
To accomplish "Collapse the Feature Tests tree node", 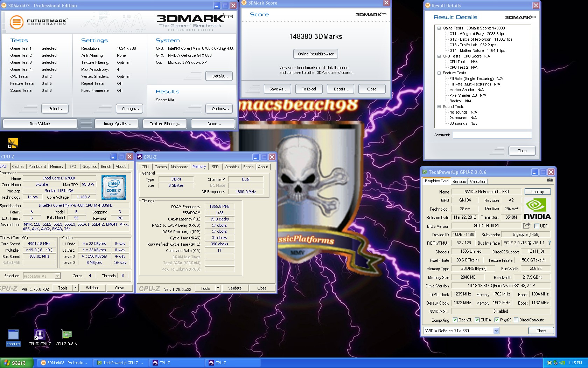I will tap(439, 73).
